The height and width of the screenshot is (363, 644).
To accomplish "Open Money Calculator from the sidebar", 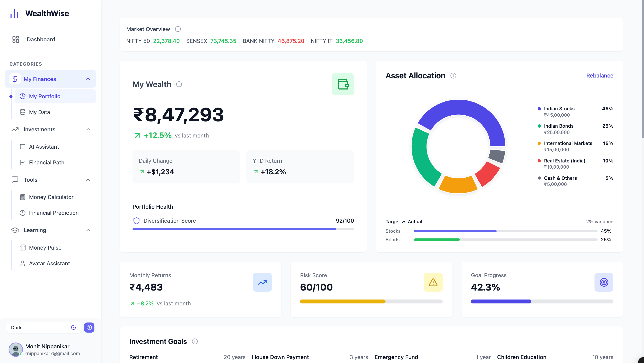I will (51, 197).
